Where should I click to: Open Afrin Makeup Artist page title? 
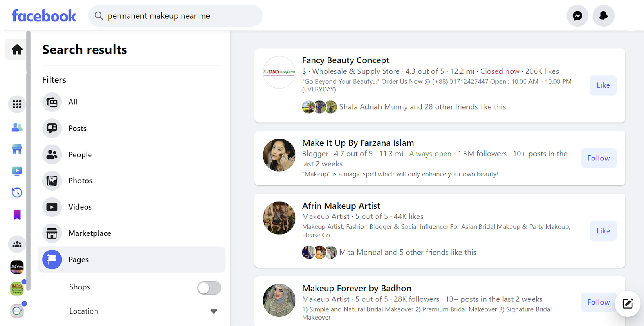341,206
